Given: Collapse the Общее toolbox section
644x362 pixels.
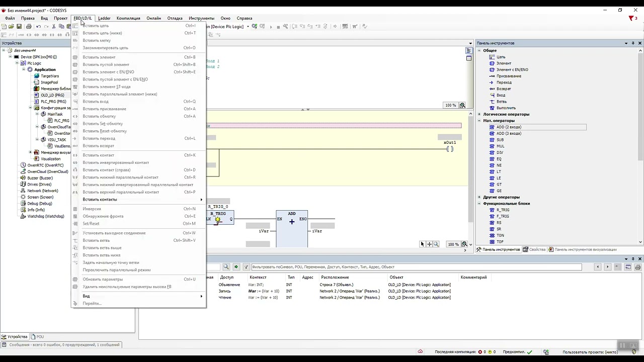Looking at the screenshot, I should pyautogui.click(x=479, y=50).
